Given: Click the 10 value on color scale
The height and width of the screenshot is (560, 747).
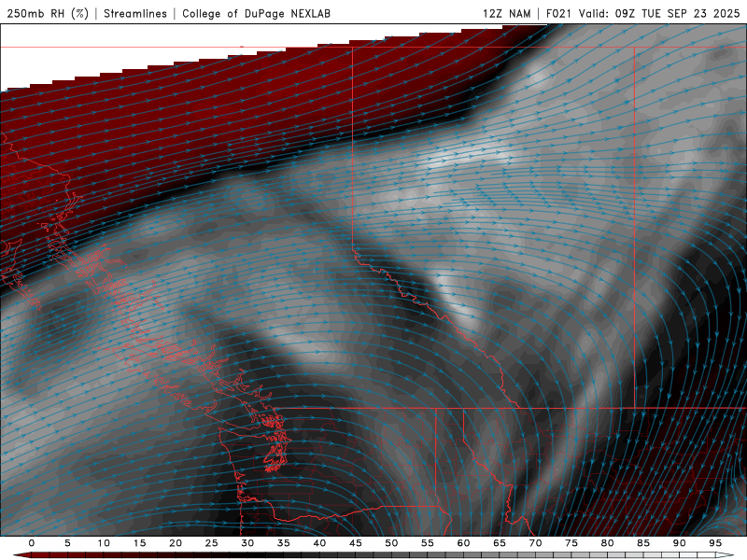Looking at the screenshot, I should coord(104,543).
